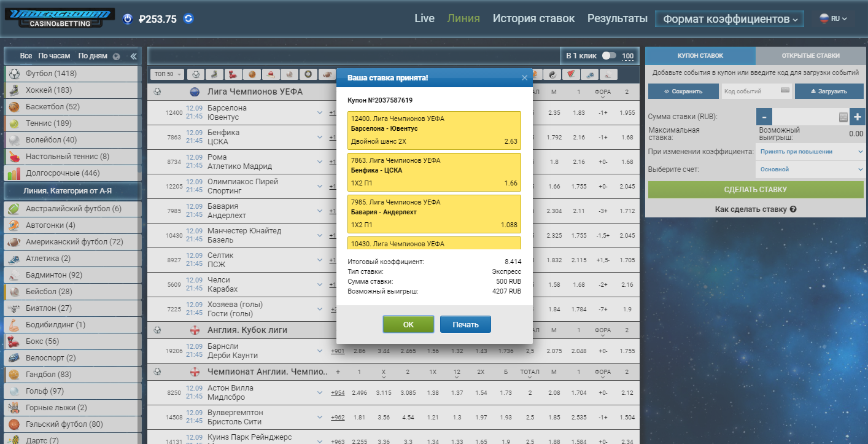Toggle the В 1 клик switch
The width and height of the screenshot is (868, 444).
(608, 56)
